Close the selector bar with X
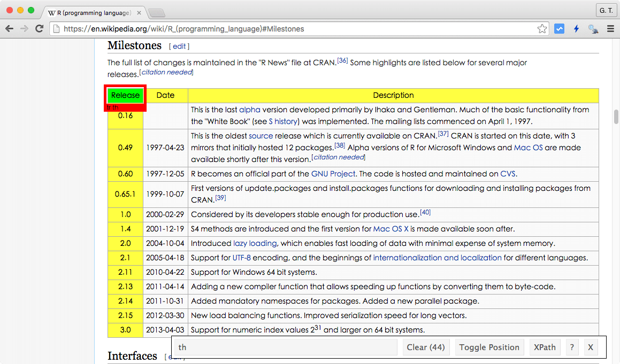 point(591,347)
